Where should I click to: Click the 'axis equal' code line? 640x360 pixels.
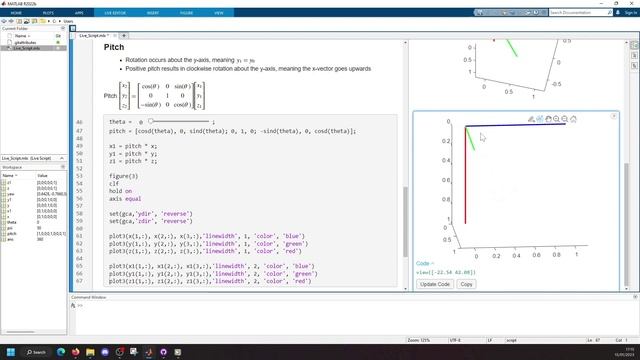click(125, 199)
